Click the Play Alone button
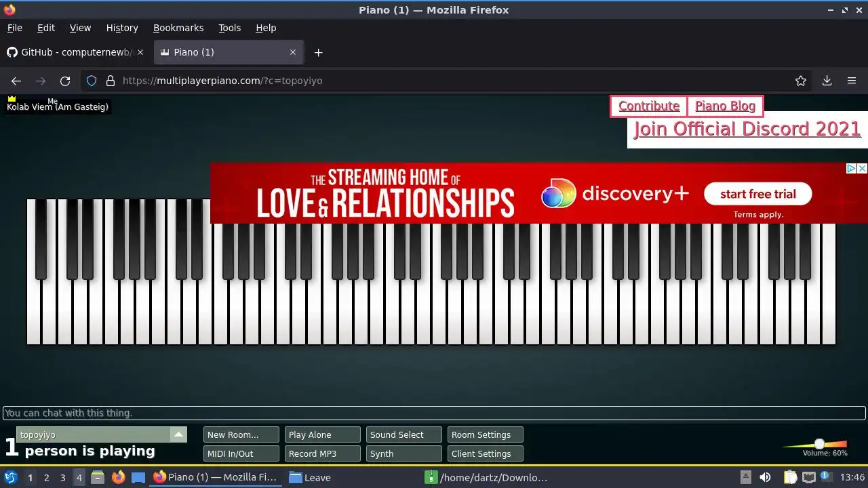This screenshot has height=488, width=868. click(323, 434)
